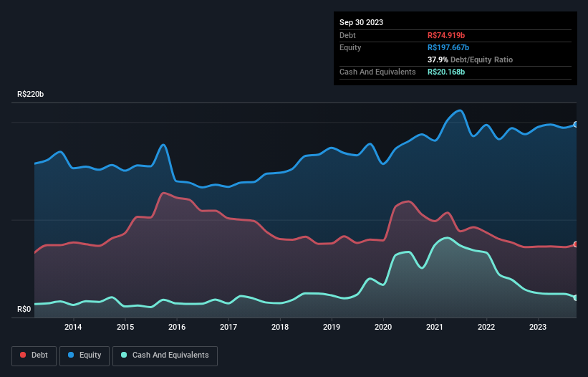588x377 pixels.
Task: Click the R$74.919b debt value
Action: click(x=446, y=35)
